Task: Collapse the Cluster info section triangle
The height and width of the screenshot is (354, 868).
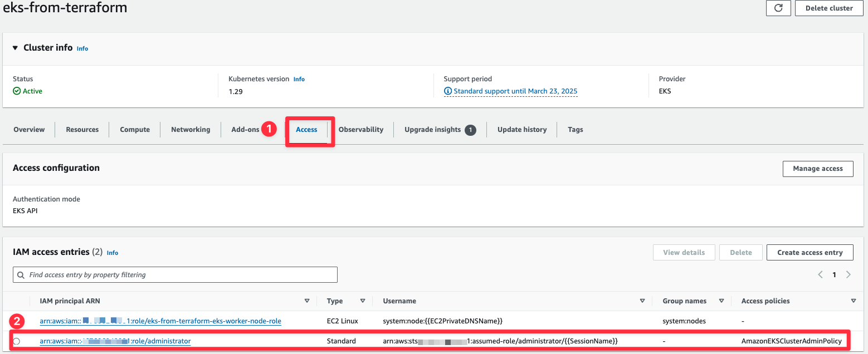Action: pyautogui.click(x=15, y=48)
